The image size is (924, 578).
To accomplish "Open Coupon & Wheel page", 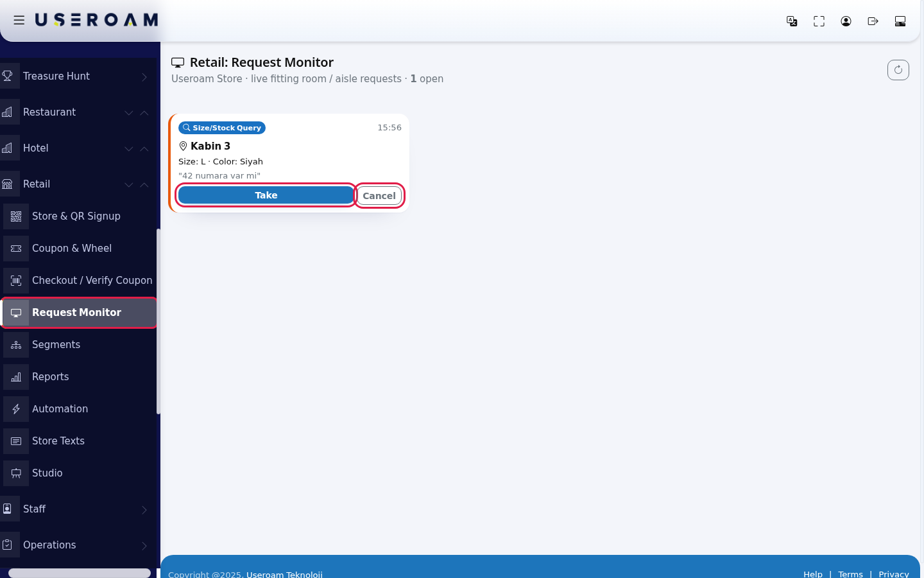I will [x=80, y=249].
